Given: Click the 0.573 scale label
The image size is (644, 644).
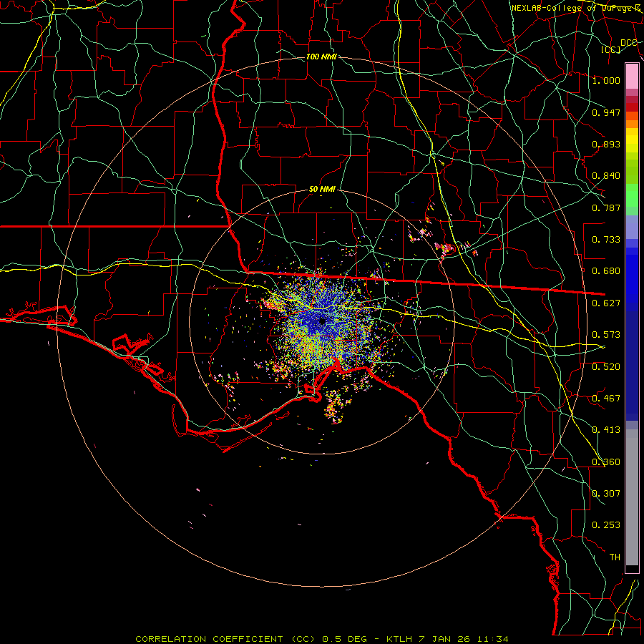Looking at the screenshot, I should (x=606, y=335).
